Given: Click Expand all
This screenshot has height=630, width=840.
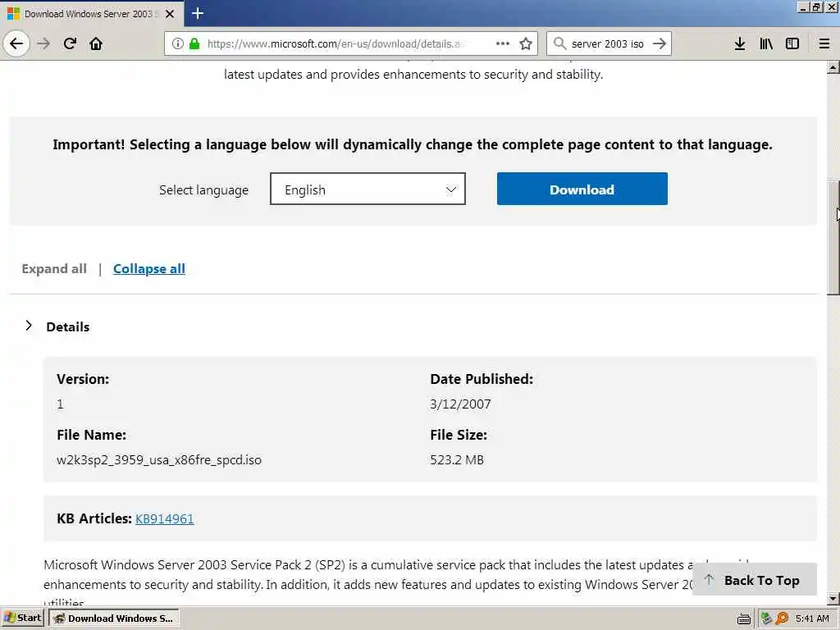Looking at the screenshot, I should click(54, 269).
